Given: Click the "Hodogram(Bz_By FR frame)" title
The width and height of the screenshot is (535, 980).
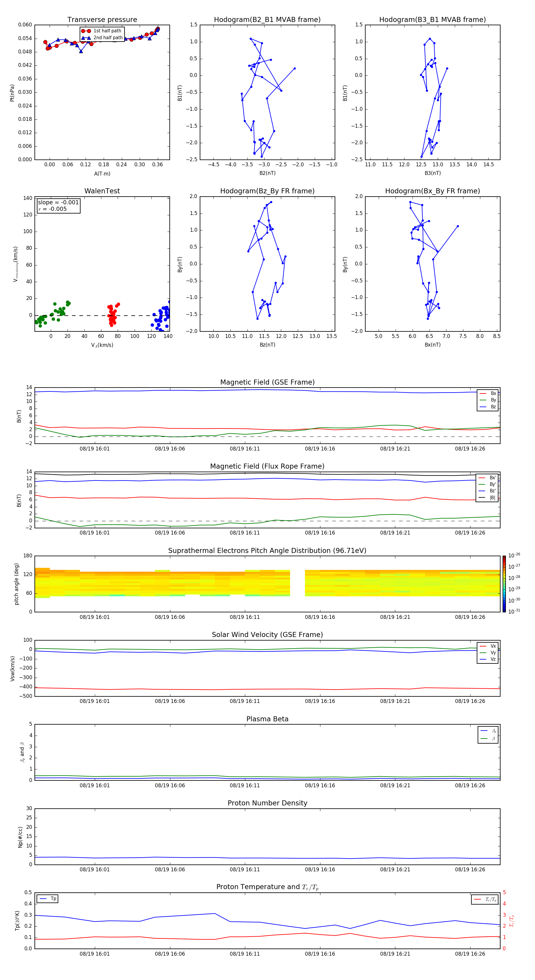Looking at the screenshot, I should pyautogui.click(x=267, y=191).
